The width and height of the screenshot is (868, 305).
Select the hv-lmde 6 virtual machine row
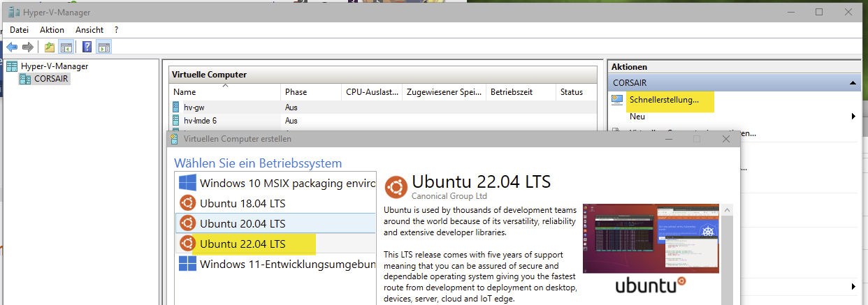(383, 121)
